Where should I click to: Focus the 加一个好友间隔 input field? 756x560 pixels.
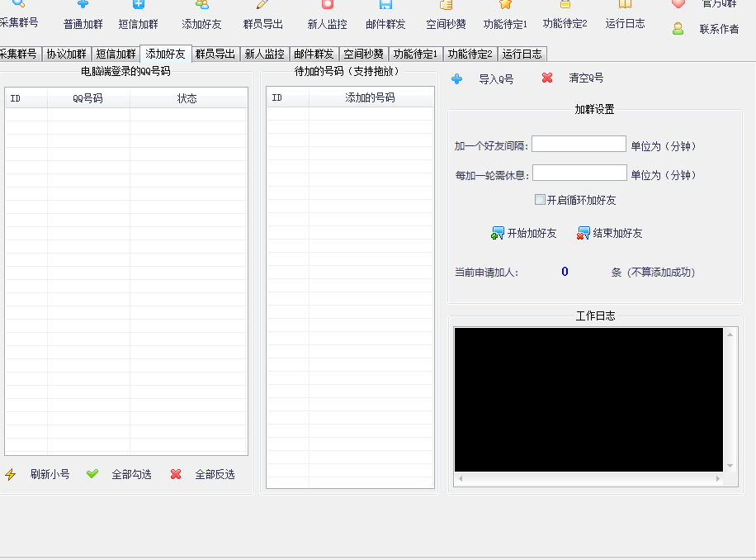tap(579, 145)
